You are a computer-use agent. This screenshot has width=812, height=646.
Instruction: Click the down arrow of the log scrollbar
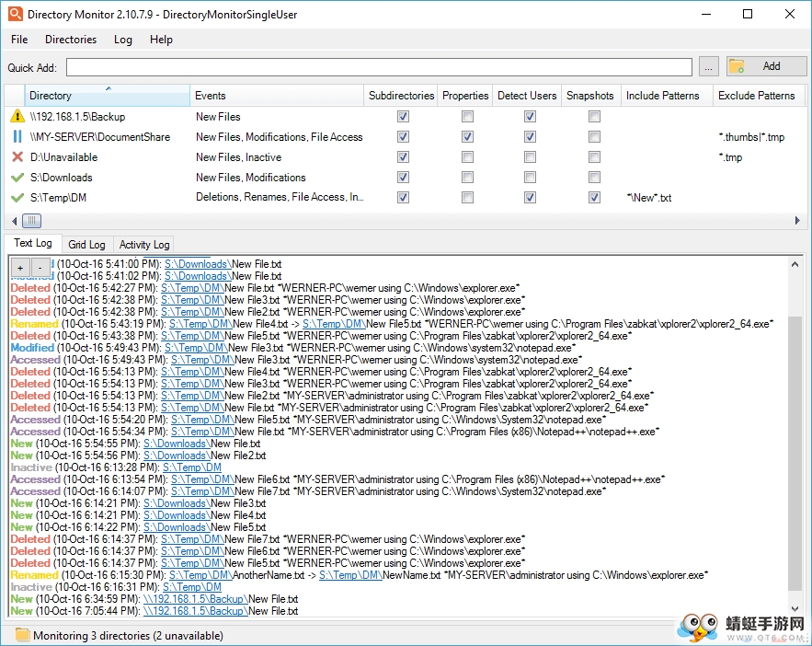coord(795,609)
